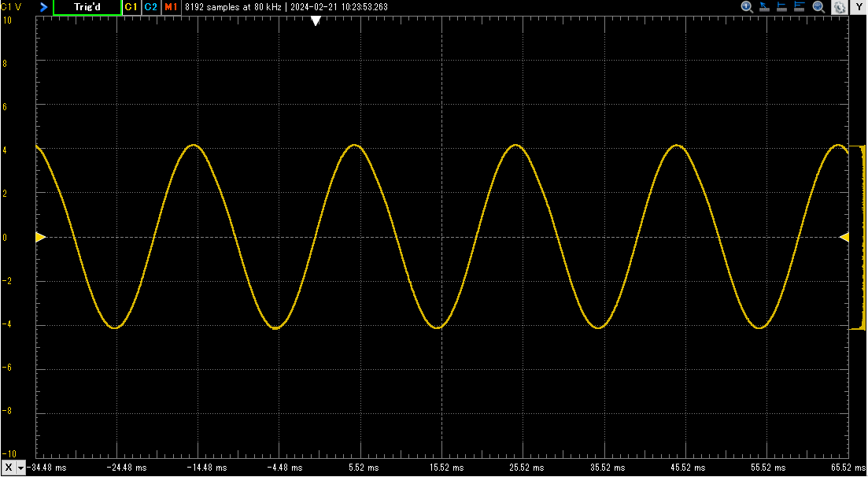
Task: Open the X cursors button
Action: pos(9,468)
